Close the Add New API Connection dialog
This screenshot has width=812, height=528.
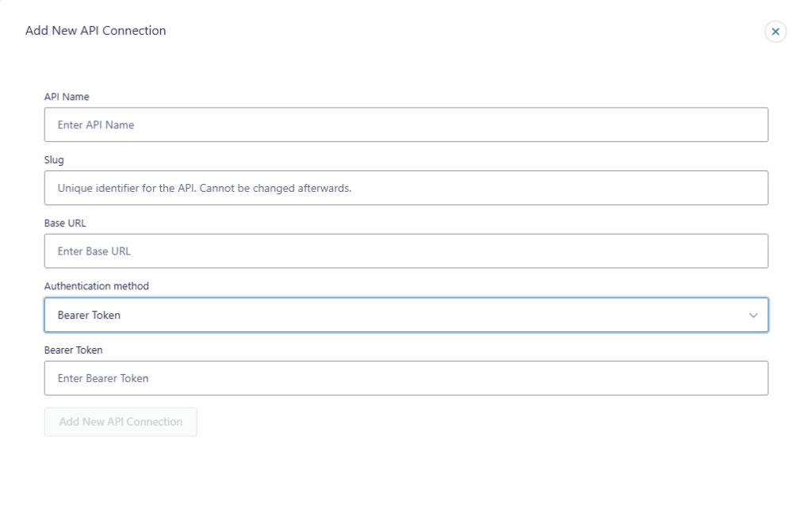tap(775, 32)
